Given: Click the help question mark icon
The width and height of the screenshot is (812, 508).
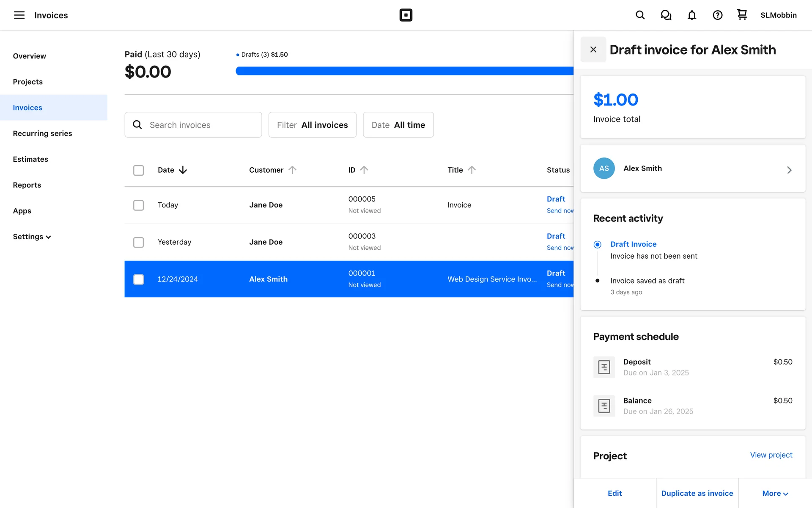Looking at the screenshot, I should tap(717, 15).
